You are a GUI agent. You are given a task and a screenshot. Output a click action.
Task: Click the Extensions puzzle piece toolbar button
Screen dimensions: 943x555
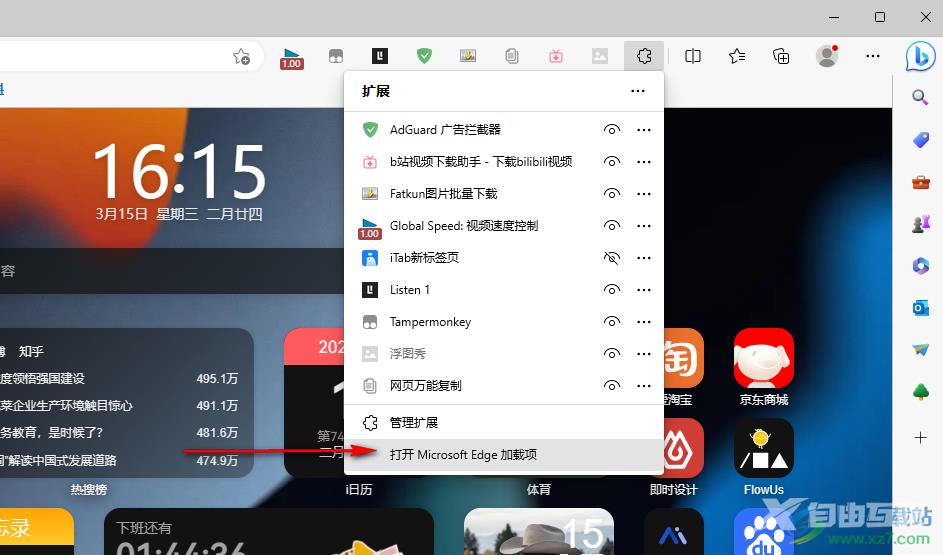(x=644, y=56)
